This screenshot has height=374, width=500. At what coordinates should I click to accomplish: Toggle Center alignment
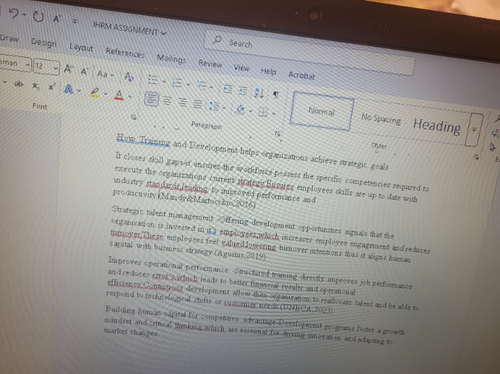167,101
